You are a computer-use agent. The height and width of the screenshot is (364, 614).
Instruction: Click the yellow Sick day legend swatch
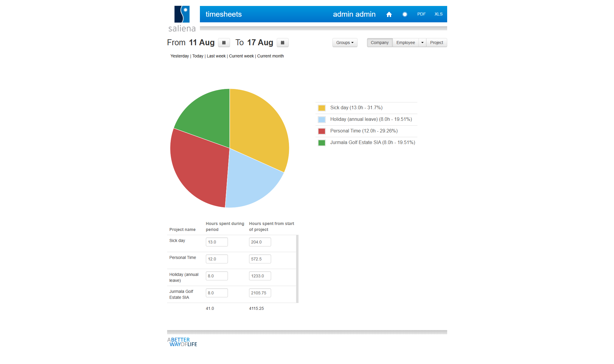(321, 108)
